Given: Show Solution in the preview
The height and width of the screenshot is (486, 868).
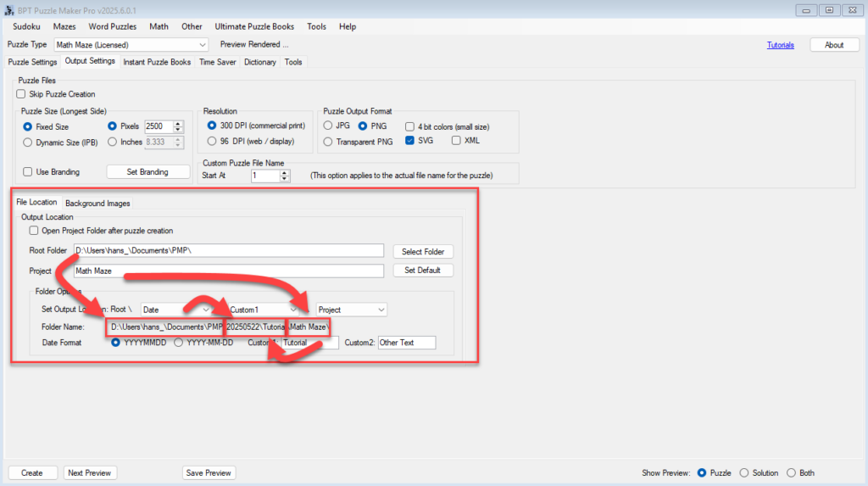Looking at the screenshot, I should coord(744,472).
